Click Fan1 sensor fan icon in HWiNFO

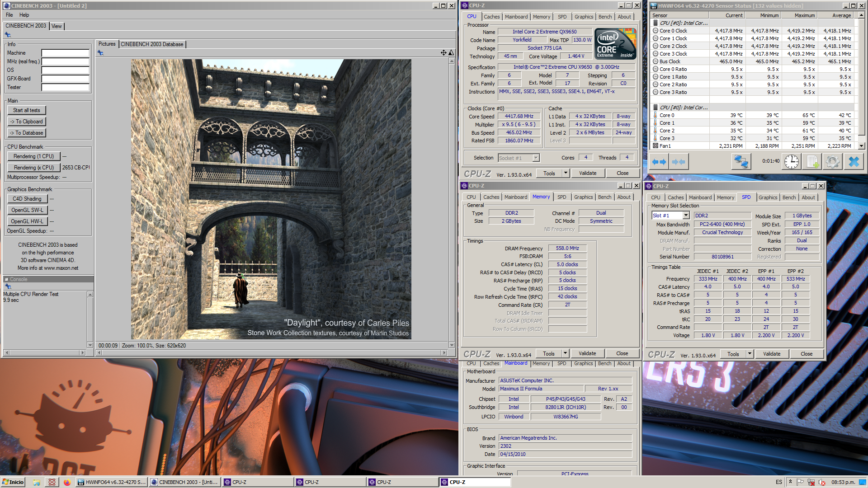(656, 146)
